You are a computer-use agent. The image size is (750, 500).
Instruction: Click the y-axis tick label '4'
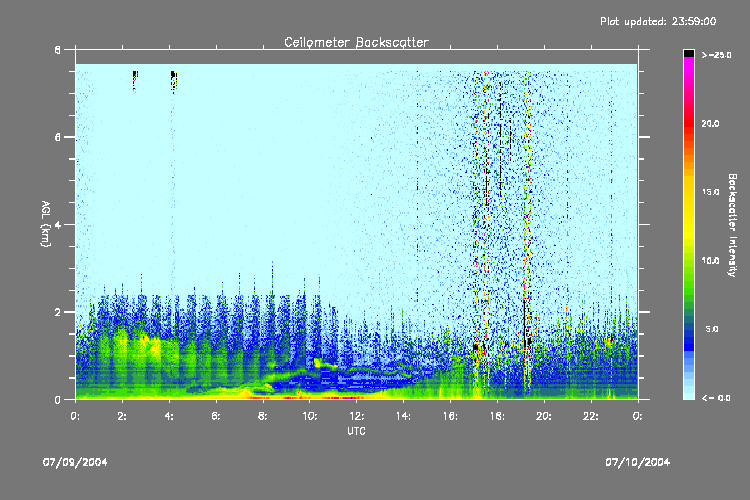(58, 225)
